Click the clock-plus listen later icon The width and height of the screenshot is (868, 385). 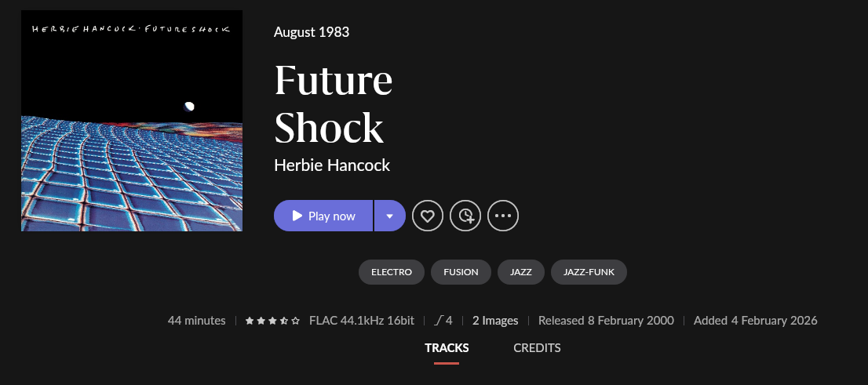465,216
